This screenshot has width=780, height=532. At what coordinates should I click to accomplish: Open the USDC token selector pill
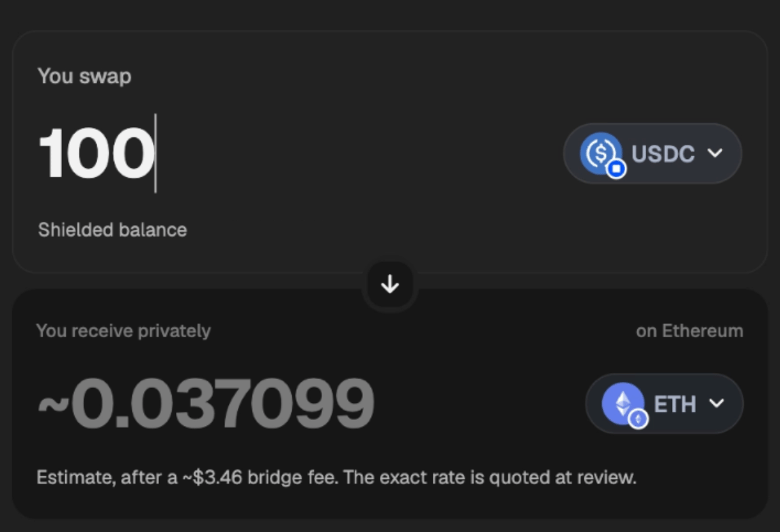tap(652, 154)
